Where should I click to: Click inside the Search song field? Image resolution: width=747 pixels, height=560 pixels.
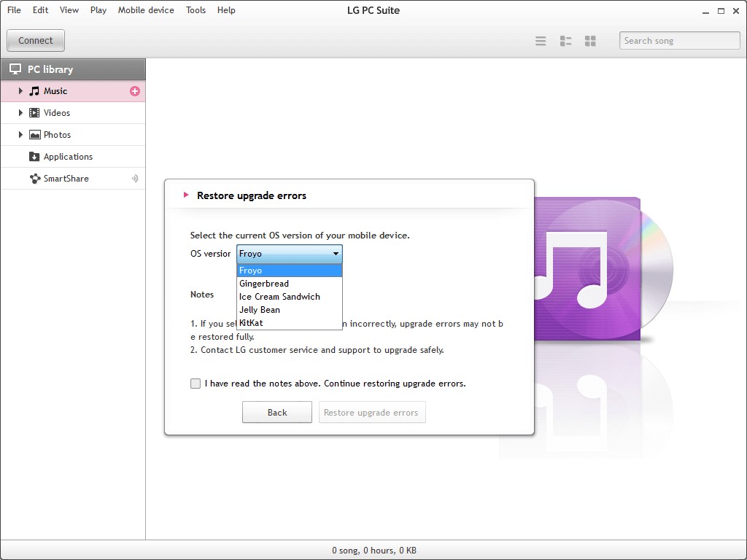pyautogui.click(x=678, y=40)
